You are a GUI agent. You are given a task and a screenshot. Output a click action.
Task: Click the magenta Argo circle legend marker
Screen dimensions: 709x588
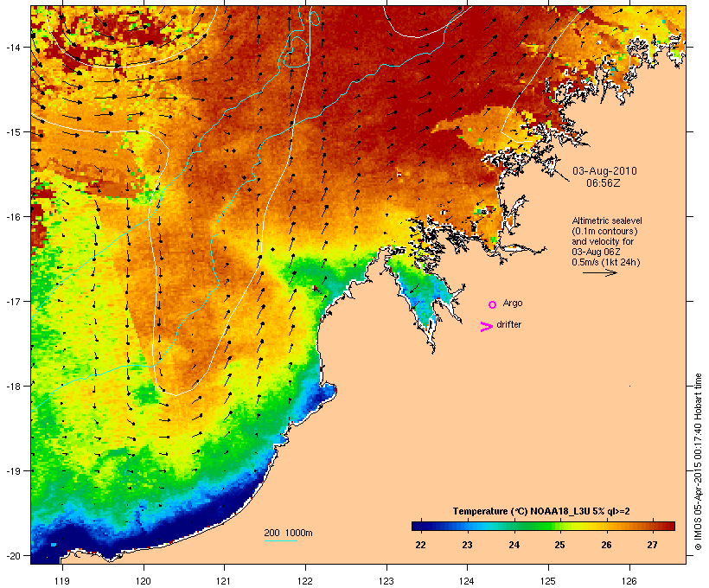pyautogui.click(x=493, y=305)
